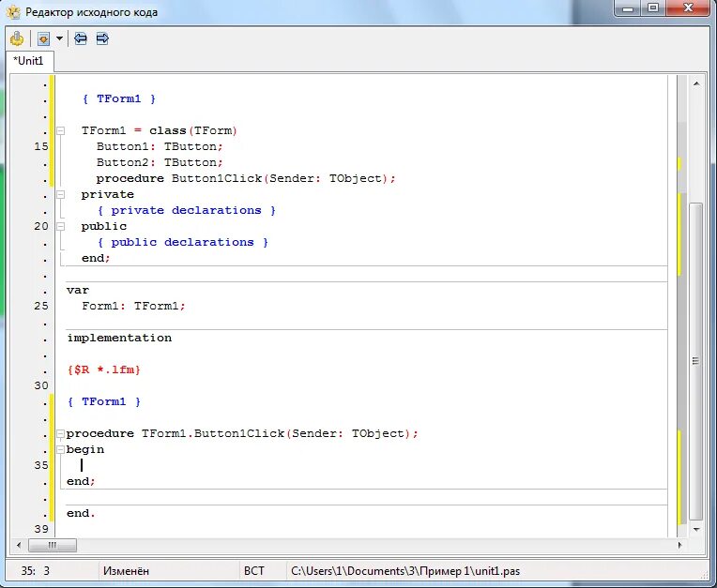The image size is (717, 588).
Task: Click the final 'end.' line
Action: point(81,514)
